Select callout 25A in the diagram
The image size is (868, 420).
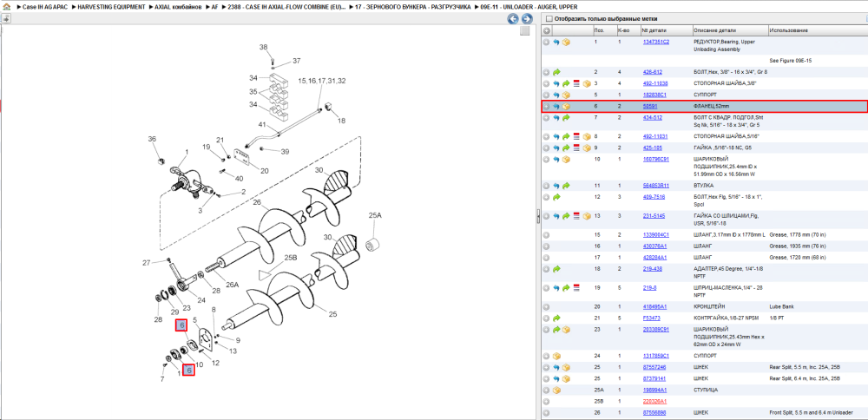click(375, 215)
